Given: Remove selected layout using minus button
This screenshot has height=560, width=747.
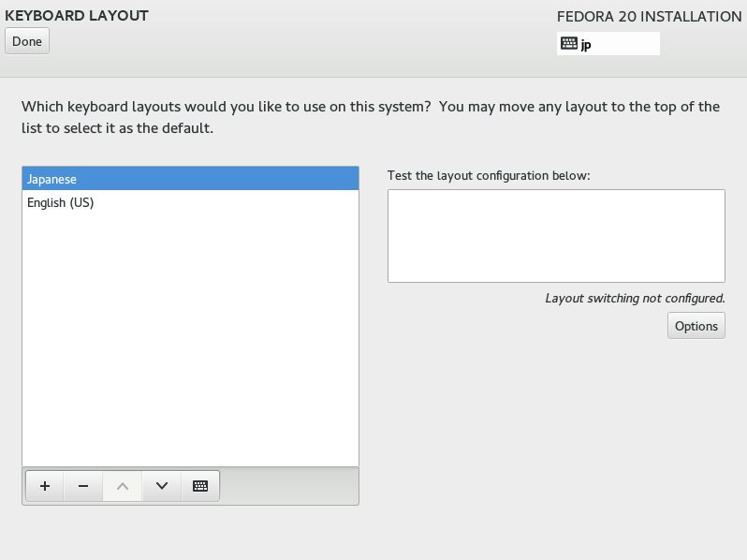Looking at the screenshot, I should [83, 486].
